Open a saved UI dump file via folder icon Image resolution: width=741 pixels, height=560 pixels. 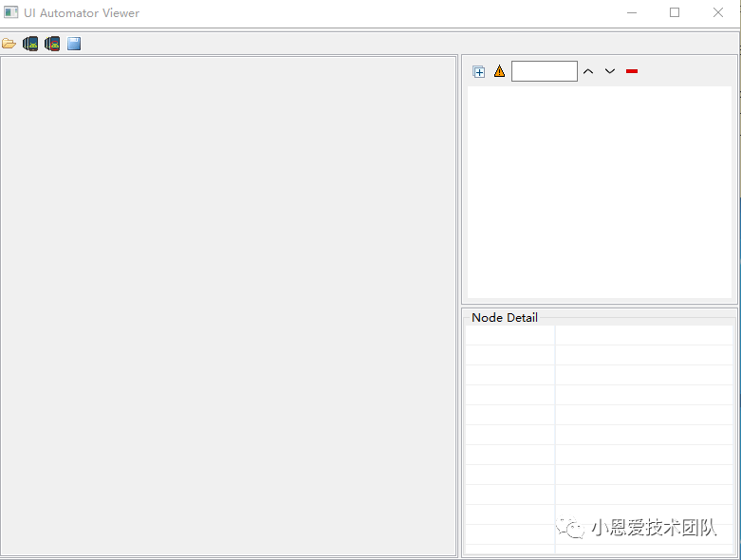click(9, 44)
